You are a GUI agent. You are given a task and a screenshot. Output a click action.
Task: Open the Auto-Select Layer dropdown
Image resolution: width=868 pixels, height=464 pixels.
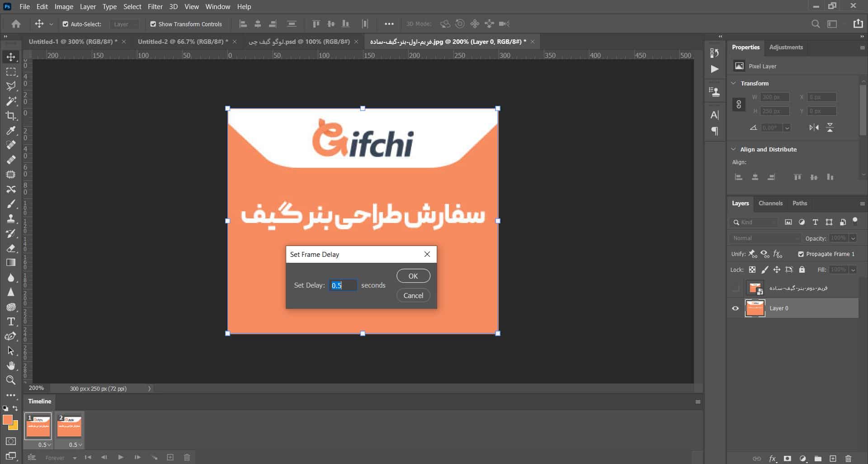click(x=124, y=24)
